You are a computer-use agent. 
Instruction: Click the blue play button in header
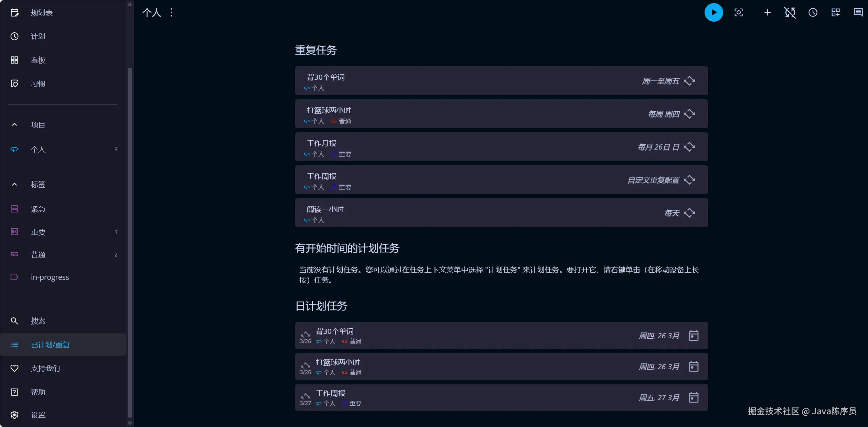click(x=714, y=13)
